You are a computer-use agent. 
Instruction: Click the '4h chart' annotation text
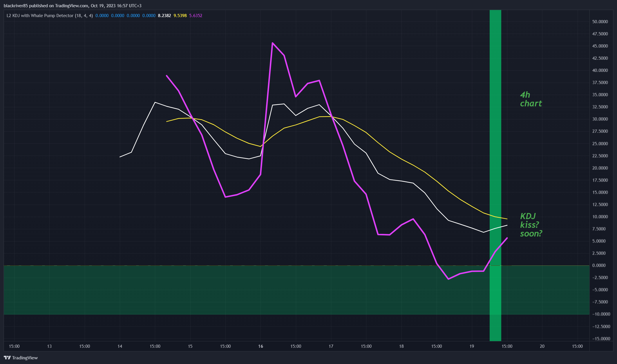coord(531,99)
